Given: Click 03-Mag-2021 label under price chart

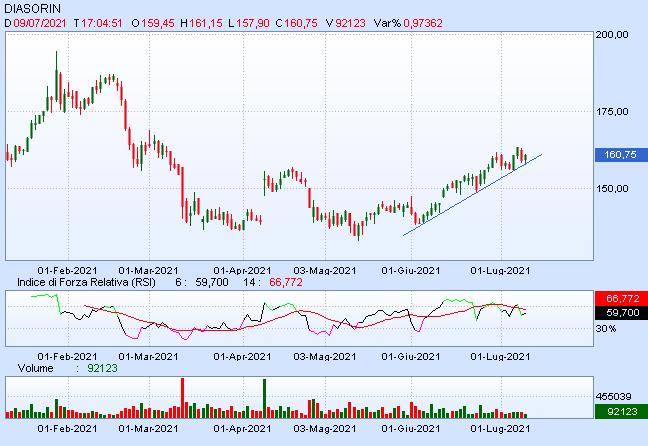Looking at the screenshot, I should (325, 271).
